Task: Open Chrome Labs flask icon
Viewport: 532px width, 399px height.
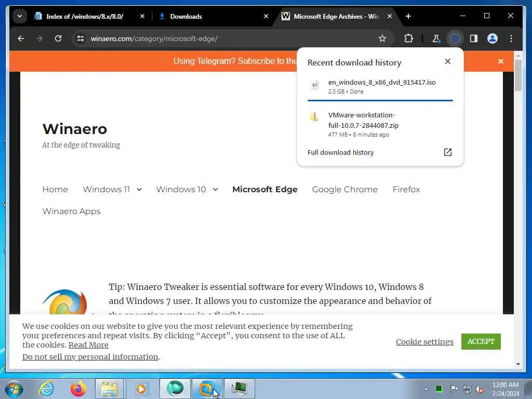Action: tap(436, 38)
